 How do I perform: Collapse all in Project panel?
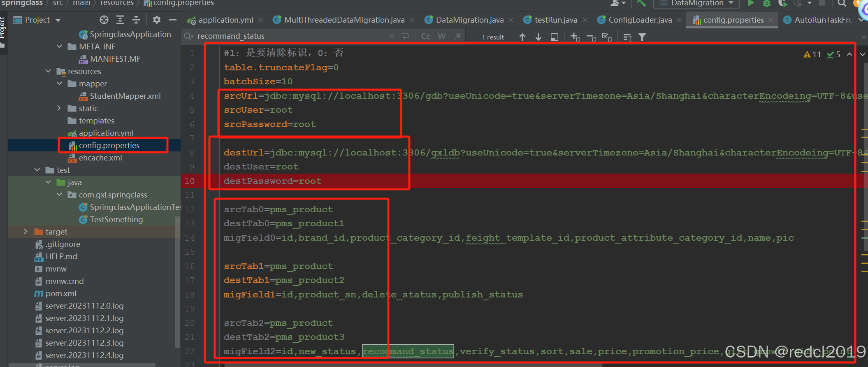pos(136,20)
